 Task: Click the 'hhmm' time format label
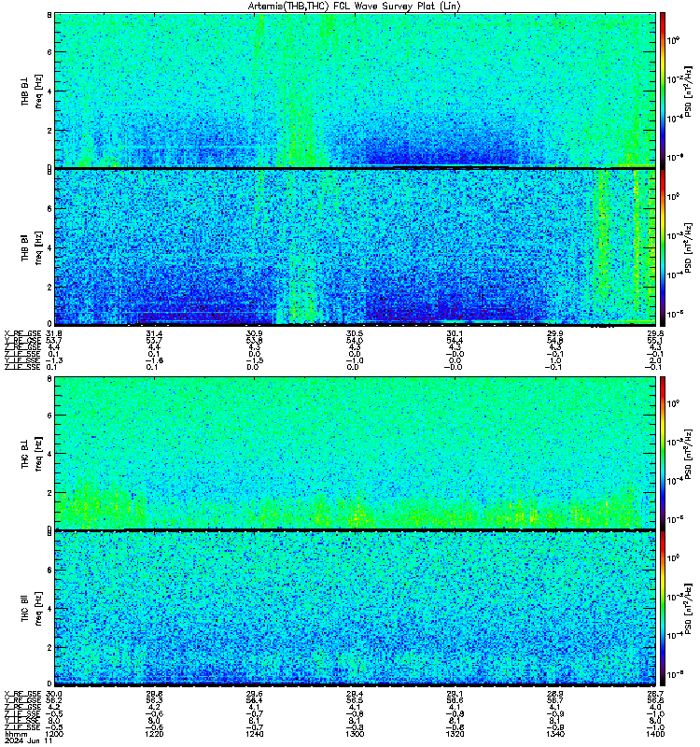[16, 734]
